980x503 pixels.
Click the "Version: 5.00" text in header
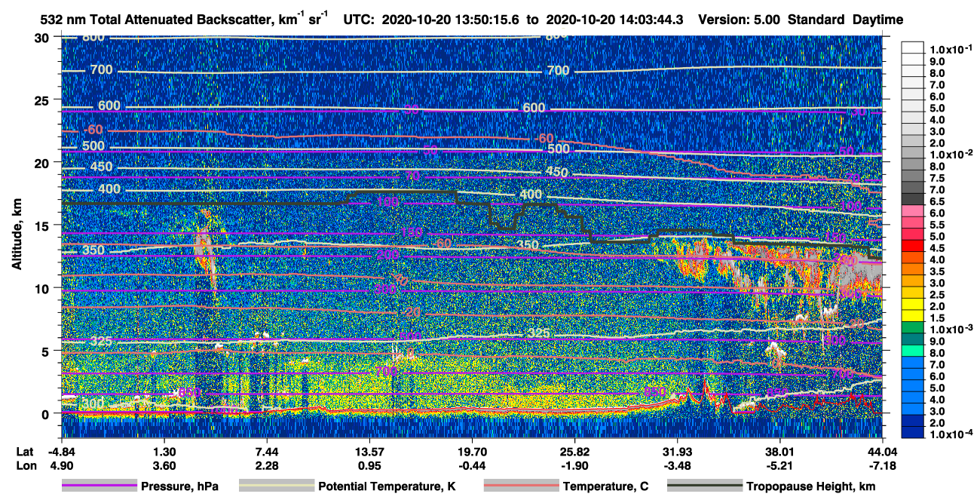740,19
